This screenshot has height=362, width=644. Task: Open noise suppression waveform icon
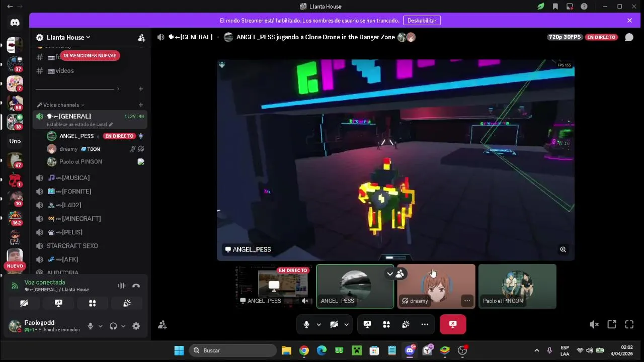pos(122,286)
